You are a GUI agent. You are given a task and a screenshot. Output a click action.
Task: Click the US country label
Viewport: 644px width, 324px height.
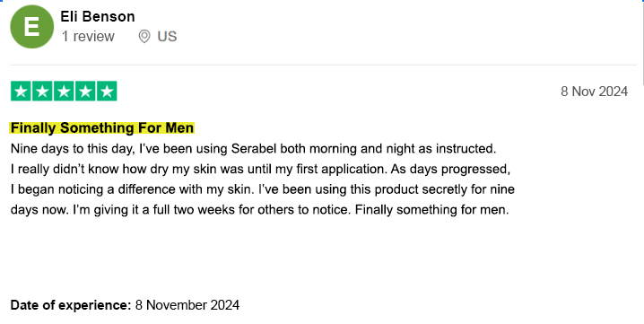point(167,36)
